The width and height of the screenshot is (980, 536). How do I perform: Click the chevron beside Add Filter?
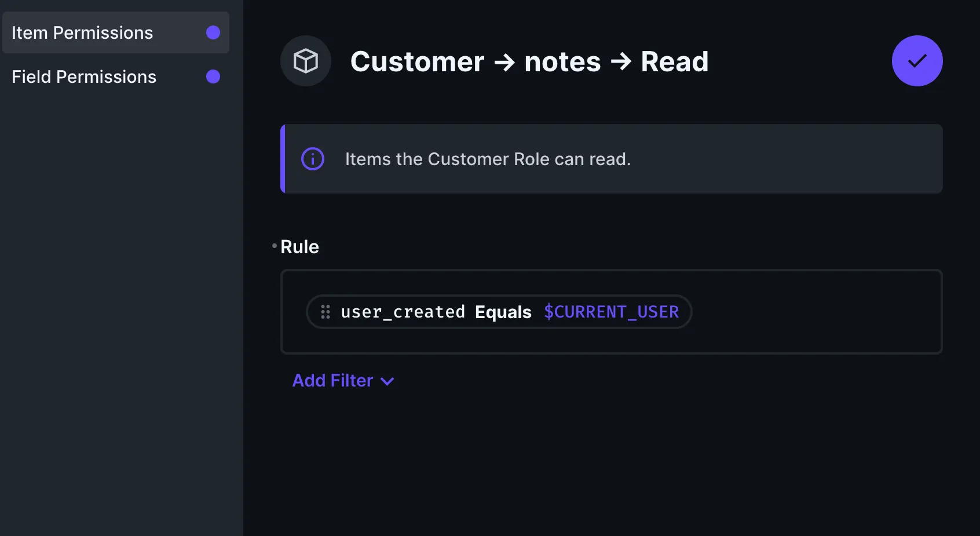387,381
